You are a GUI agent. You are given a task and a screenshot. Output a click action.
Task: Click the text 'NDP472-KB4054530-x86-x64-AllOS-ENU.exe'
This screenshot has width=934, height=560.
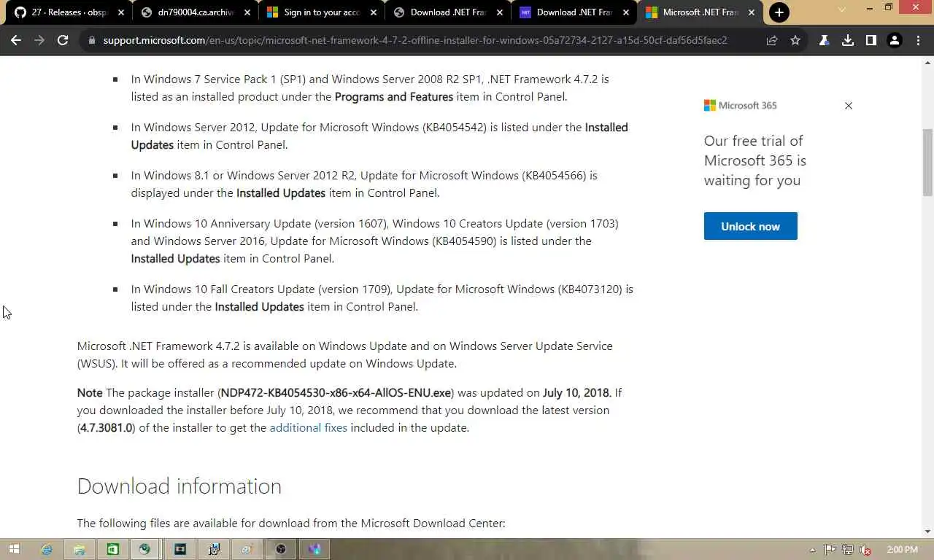coord(336,392)
